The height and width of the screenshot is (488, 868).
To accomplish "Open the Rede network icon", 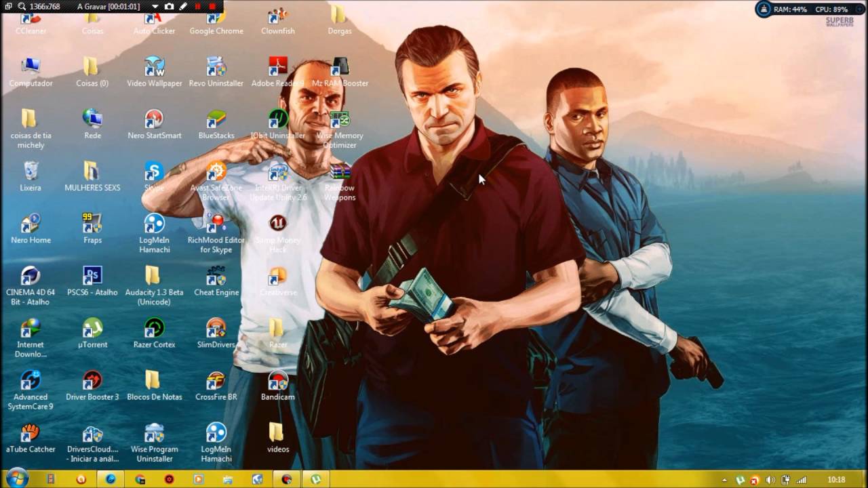I will [x=92, y=125].
